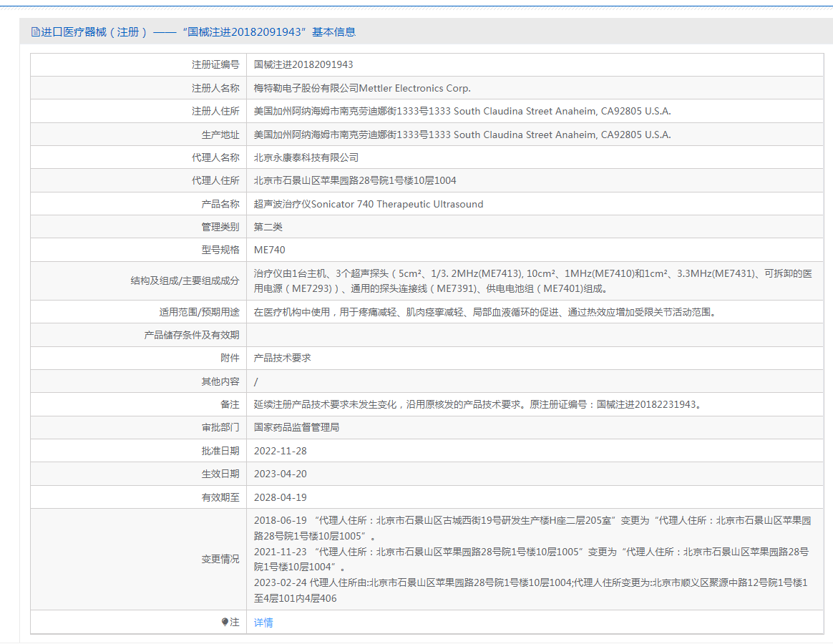Image resolution: width=833 pixels, height=644 pixels.
Task: Click the label 注册人住所
Action: (x=215, y=111)
